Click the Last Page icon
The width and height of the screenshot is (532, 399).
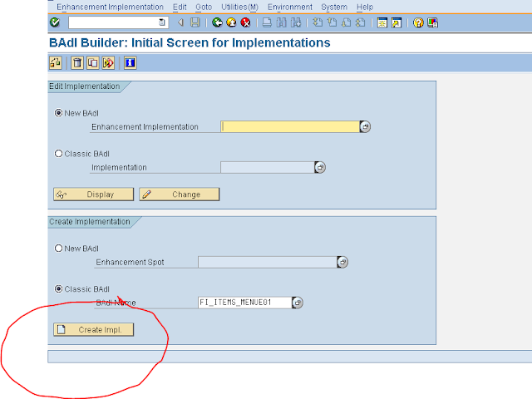pyautogui.click(x=360, y=22)
